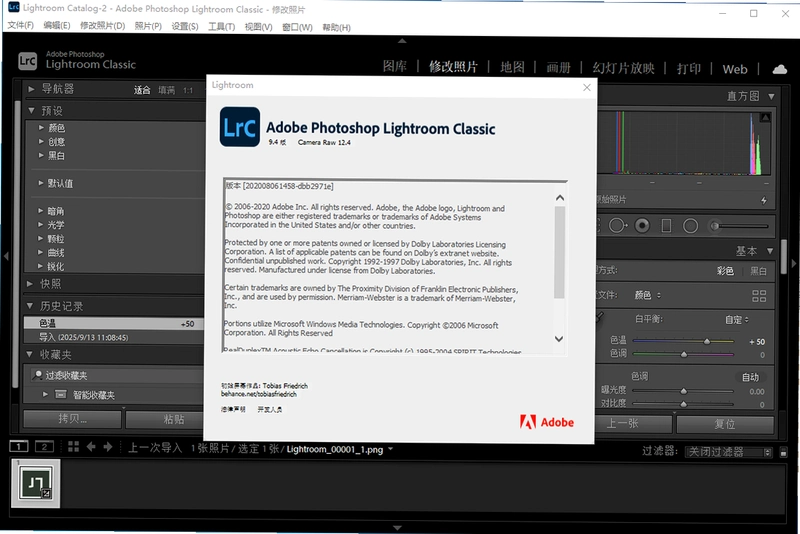Viewport: 800px width, 534px height.
Task: Collapse the 基本 panel
Action: (770, 250)
